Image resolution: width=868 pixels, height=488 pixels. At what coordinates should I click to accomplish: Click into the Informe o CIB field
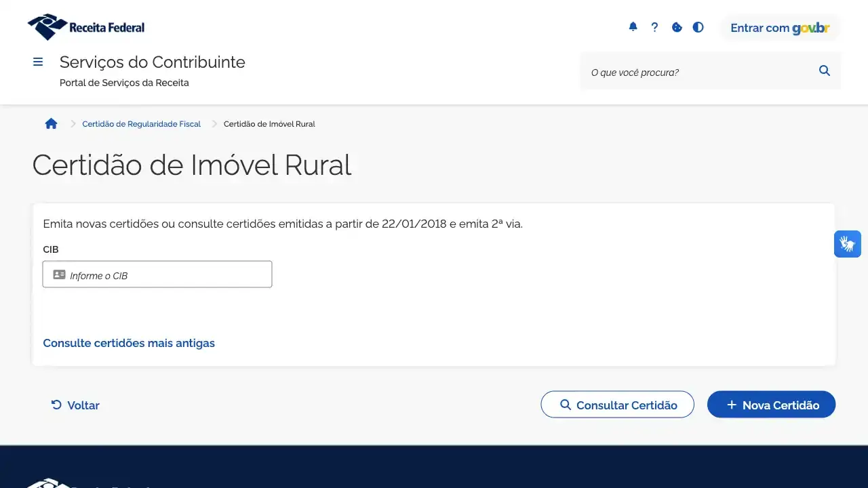click(157, 274)
